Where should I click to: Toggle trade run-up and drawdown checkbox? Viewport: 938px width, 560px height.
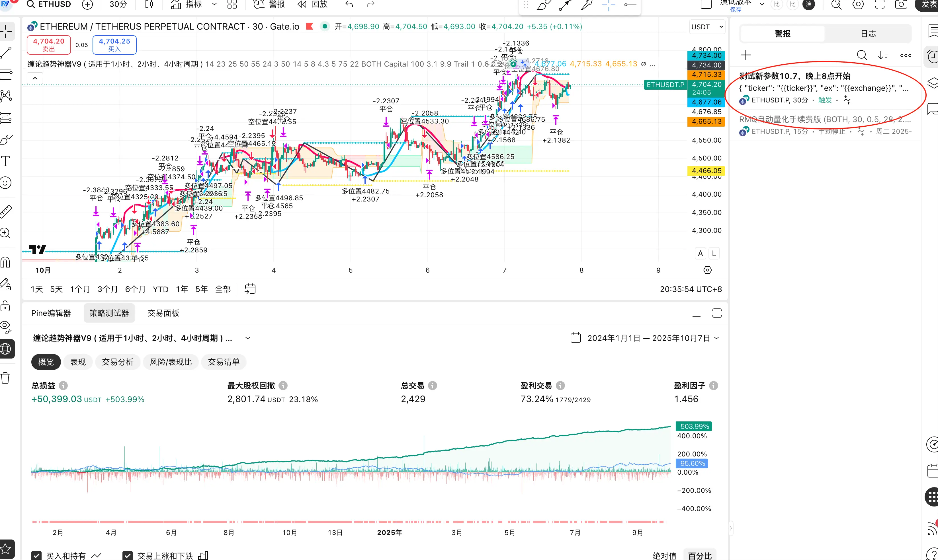tap(127, 555)
